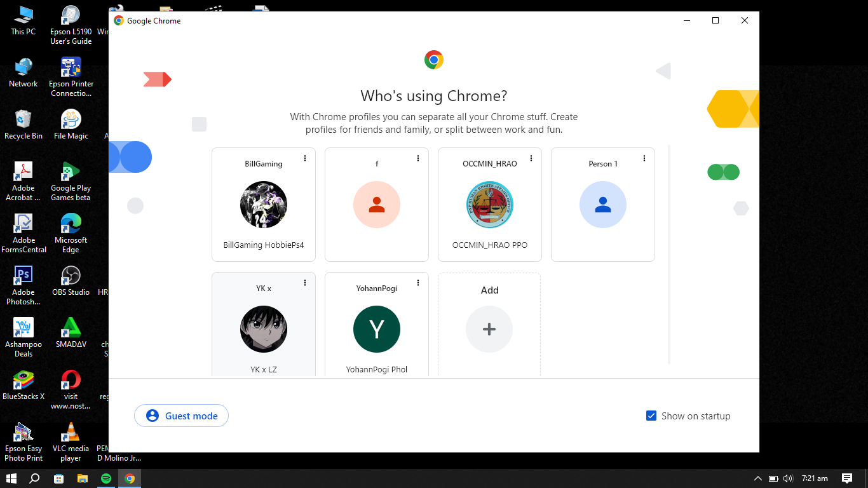This screenshot has width=868, height=488.
Task: Launch Guest mode
Action: click(181, 416)
